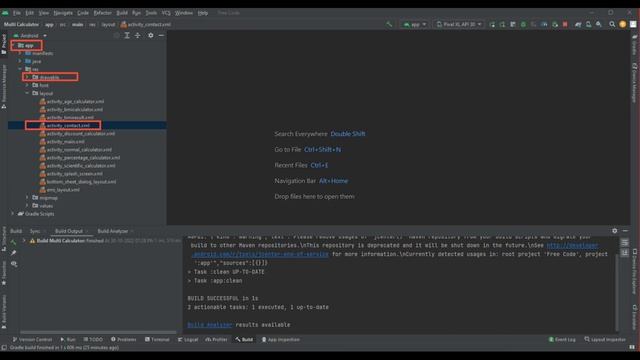
Task: Click the red Stop button in toolbar
Action: pyautogui.click(x=565, y=24)
